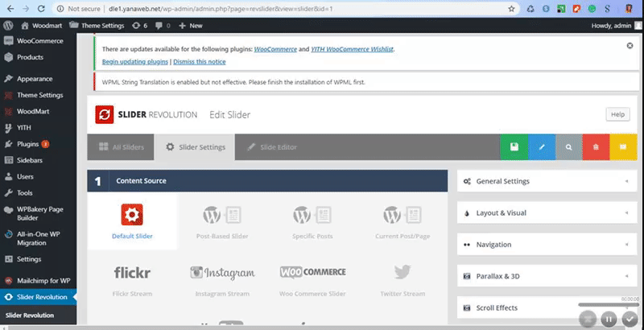
Task: Choose Post-Based Slider content source
Action: click(222, 221)
